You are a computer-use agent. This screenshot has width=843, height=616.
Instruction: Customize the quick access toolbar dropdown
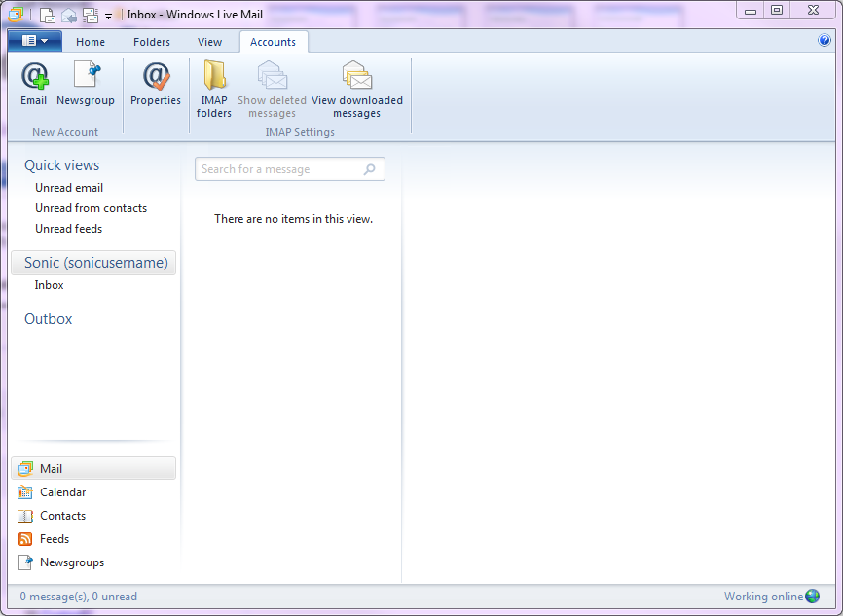107,14
